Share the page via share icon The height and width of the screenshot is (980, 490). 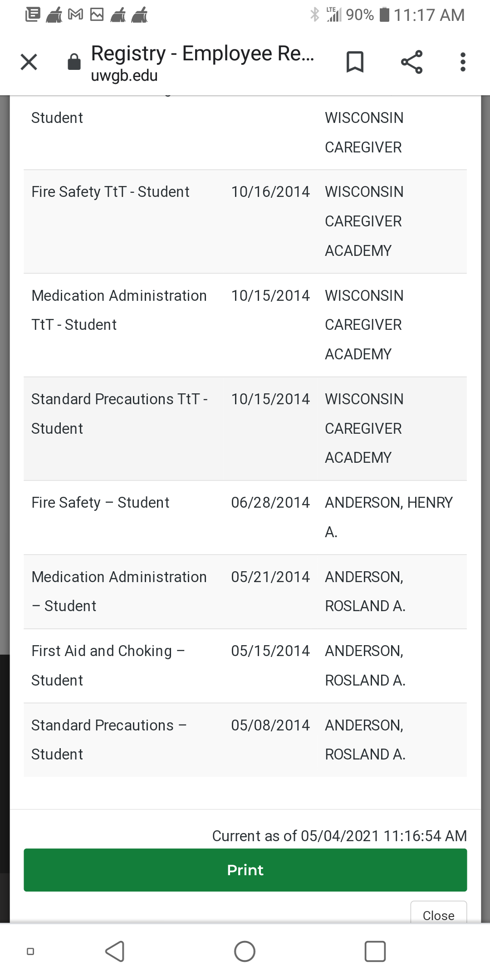(412, 62)
